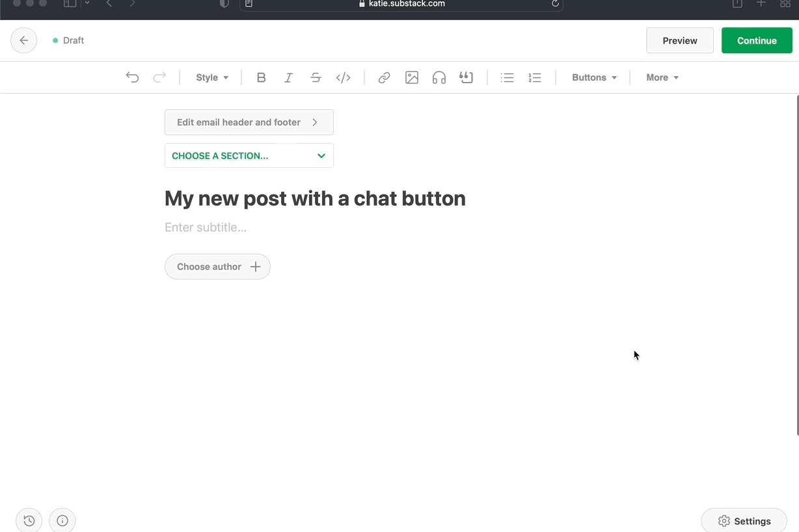Edit email header and footer
The width and height of the screenshot is (799, 532).
pos(249,122)
